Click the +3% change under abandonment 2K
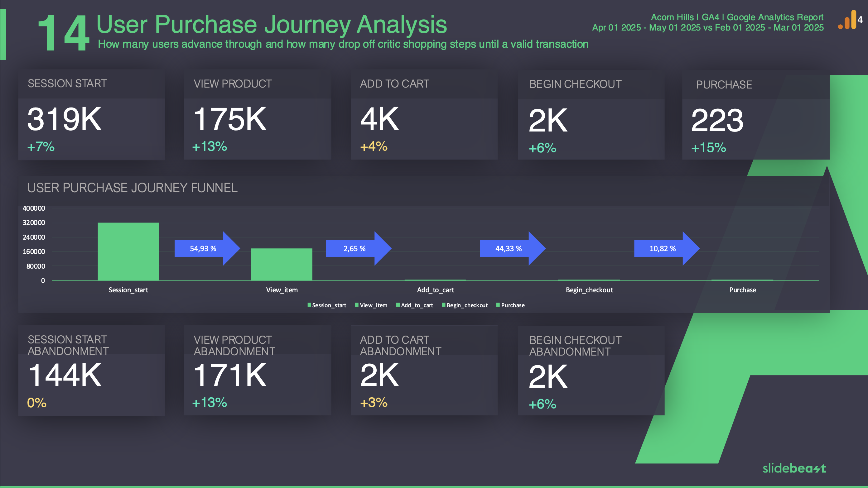 tap(374, 402)
